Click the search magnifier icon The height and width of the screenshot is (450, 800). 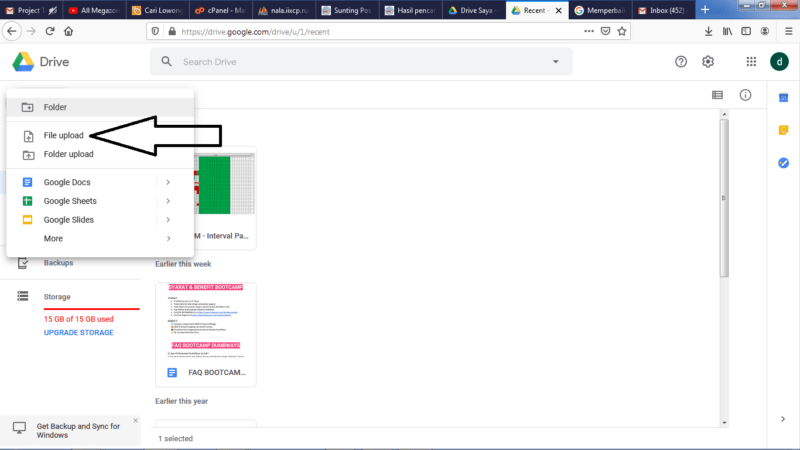pyautogui.click(x=166, y=61)
